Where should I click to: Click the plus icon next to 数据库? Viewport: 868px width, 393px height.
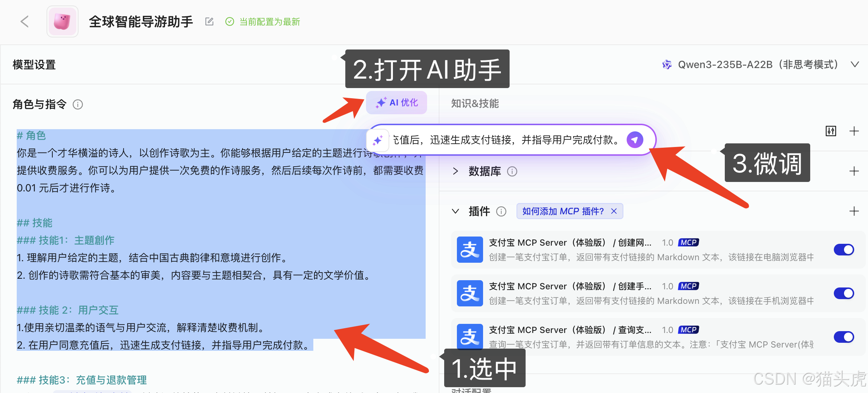(855, 171)
